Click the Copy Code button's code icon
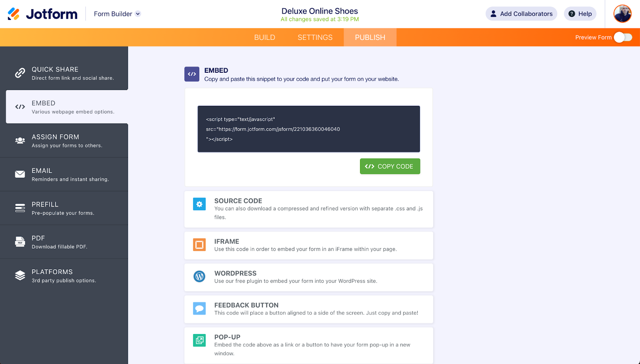Viewport: 640px width, 364px height. pos(370,166)
